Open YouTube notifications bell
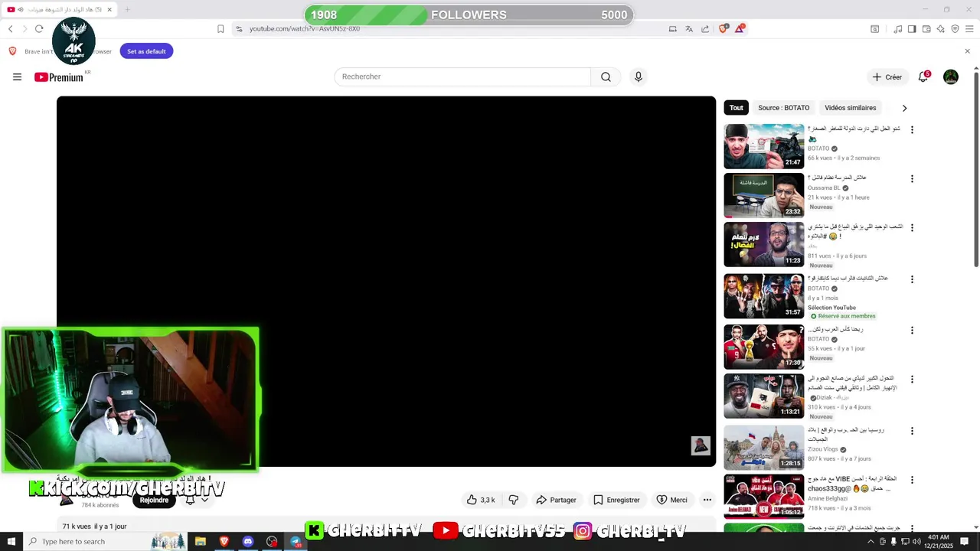Screen dimensions: 980x551 [923, 77]
